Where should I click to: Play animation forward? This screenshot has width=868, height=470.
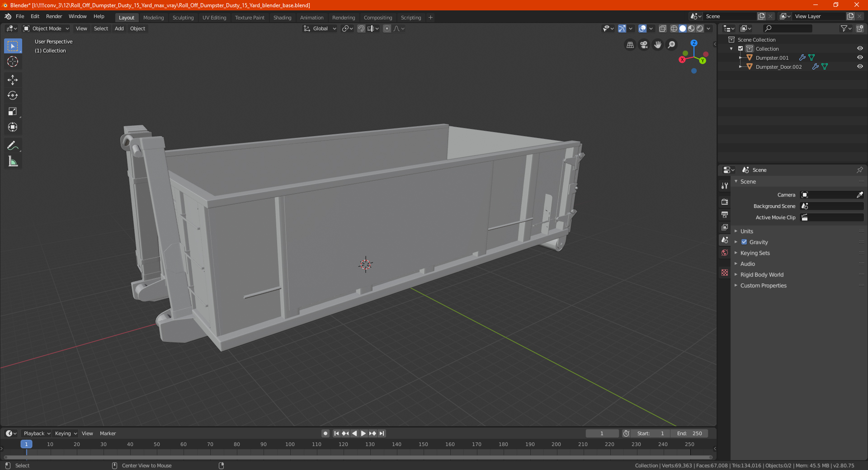tap(363, 433)
